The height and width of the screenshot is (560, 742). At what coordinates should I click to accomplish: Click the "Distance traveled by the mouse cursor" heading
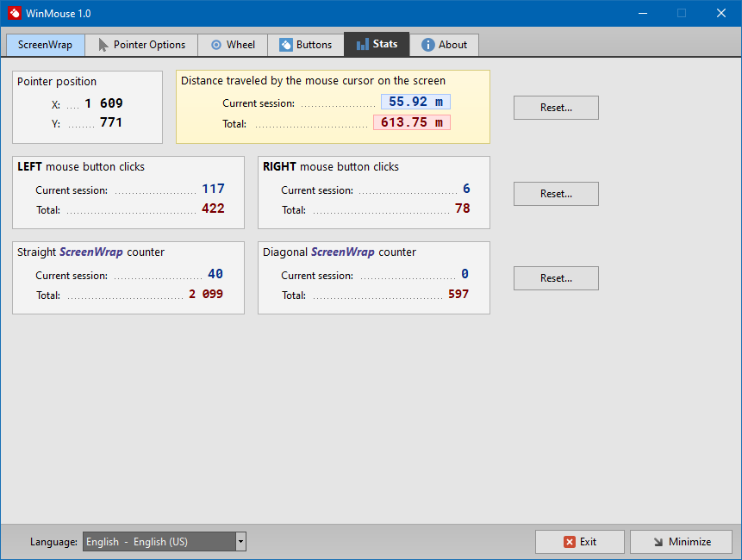pyautogui.click(x=314, y=81)
